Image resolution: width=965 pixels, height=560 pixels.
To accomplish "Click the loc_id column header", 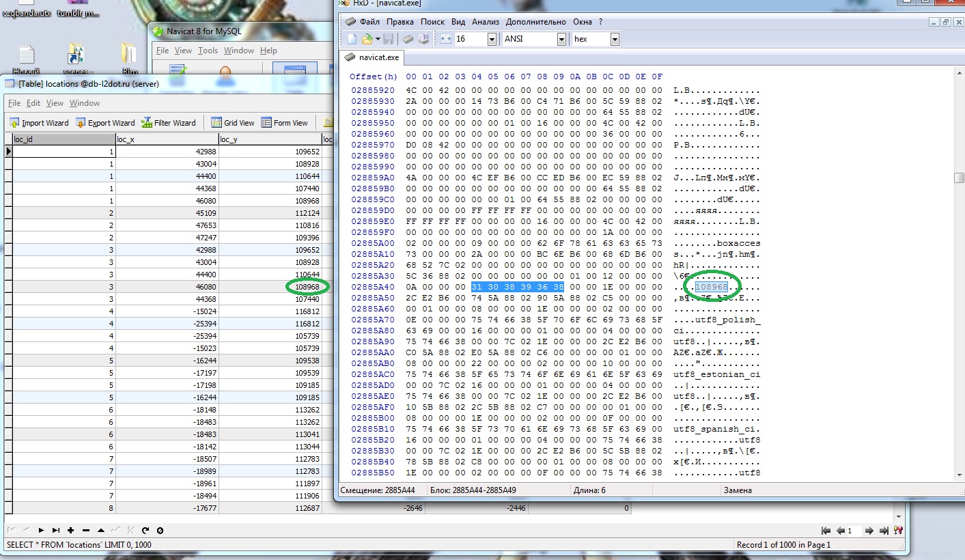I will tap(64, 139).
